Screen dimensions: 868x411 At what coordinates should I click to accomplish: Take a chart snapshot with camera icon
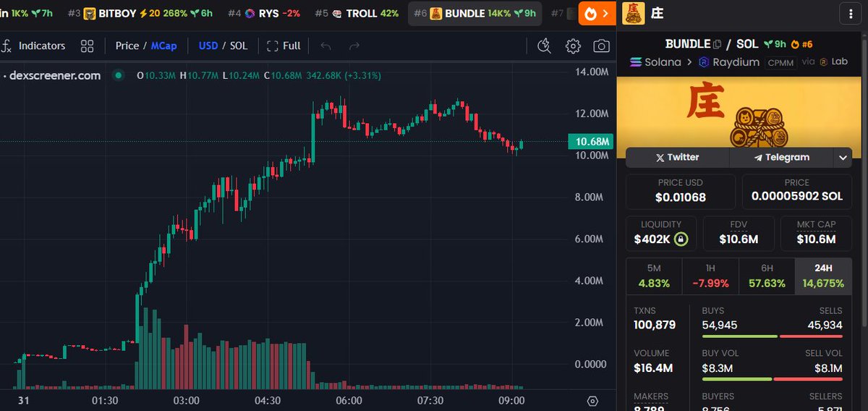click(601, 46)
